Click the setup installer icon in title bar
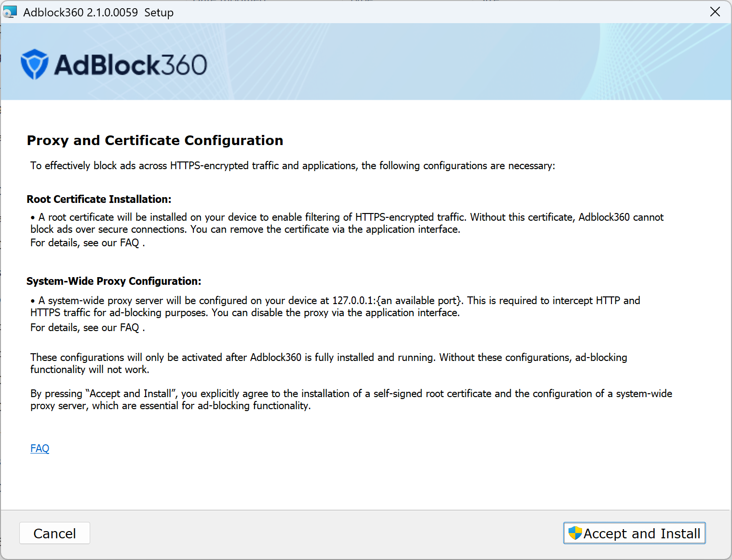This screenshot has width=732, height=560. 10,12
